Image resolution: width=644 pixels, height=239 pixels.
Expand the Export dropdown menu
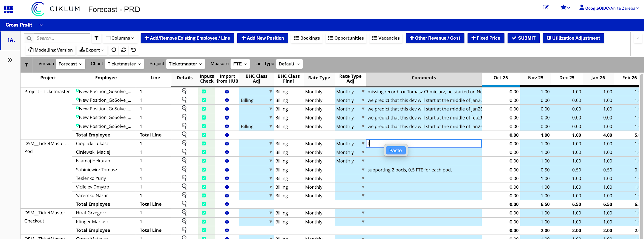[x=92, y=50]
